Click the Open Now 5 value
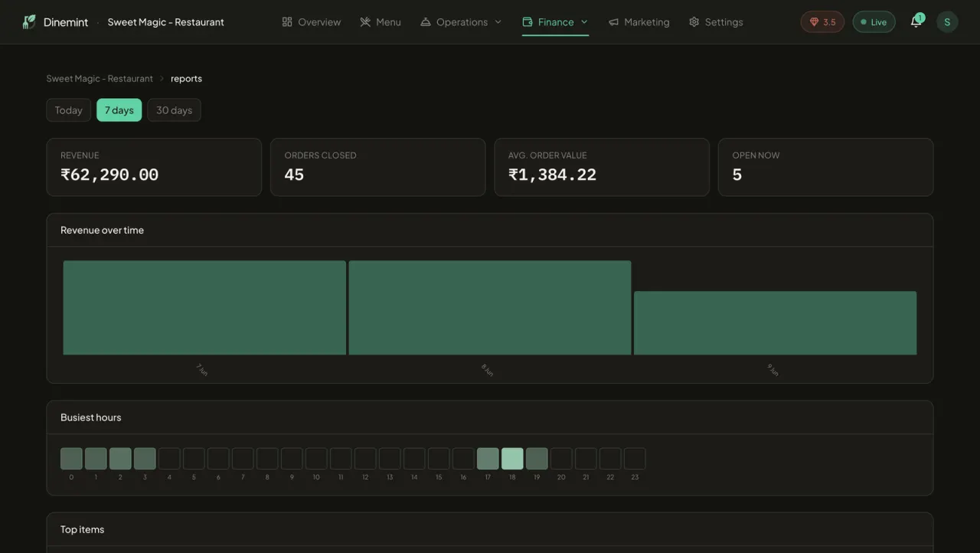 coord(737,175)
